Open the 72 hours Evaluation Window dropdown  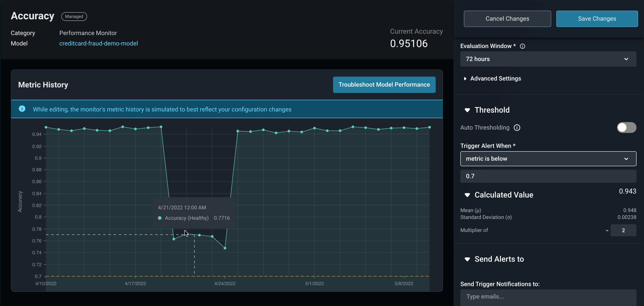[548, 59]
